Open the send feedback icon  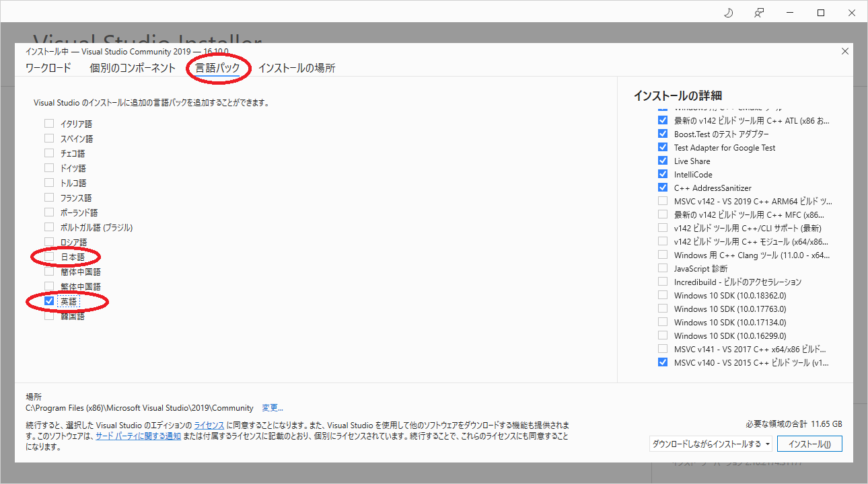(x=759, y=12)
